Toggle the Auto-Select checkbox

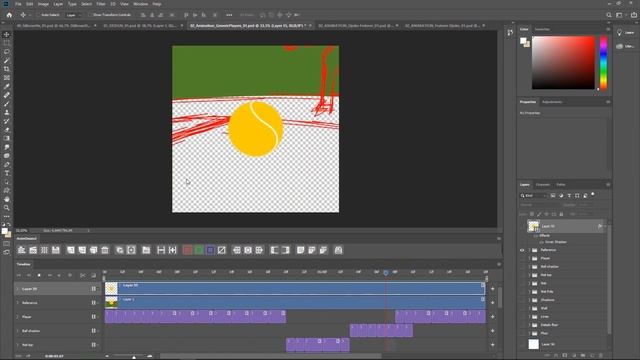(38, 15)
